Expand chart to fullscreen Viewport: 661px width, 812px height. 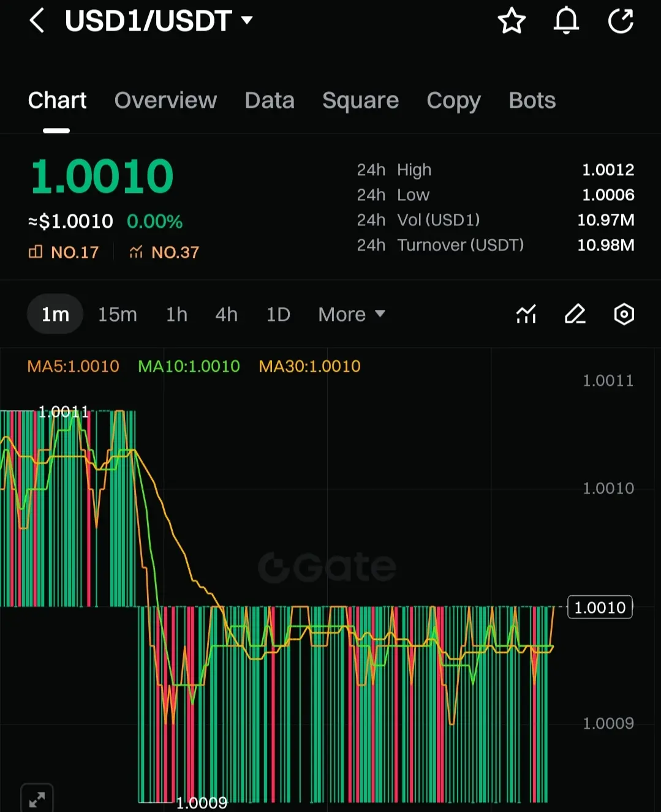pyautogui.click(x=37, y=799)
